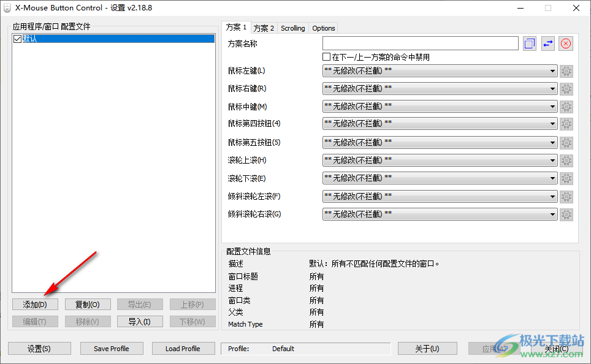Click the 下移(W) button

tap(193, 322)
